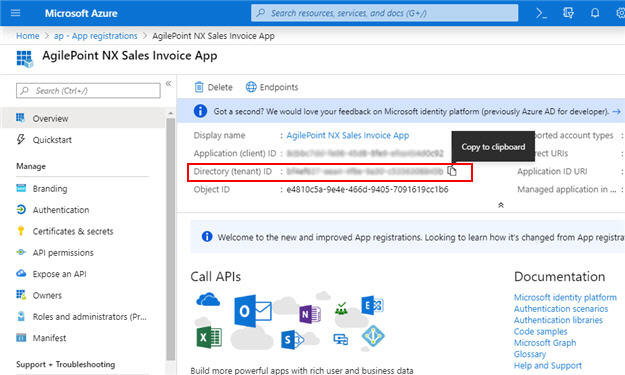Viewport: 625px width, 375px height.
Task: Open the Glossary link
Action: (x=529, y=354)
